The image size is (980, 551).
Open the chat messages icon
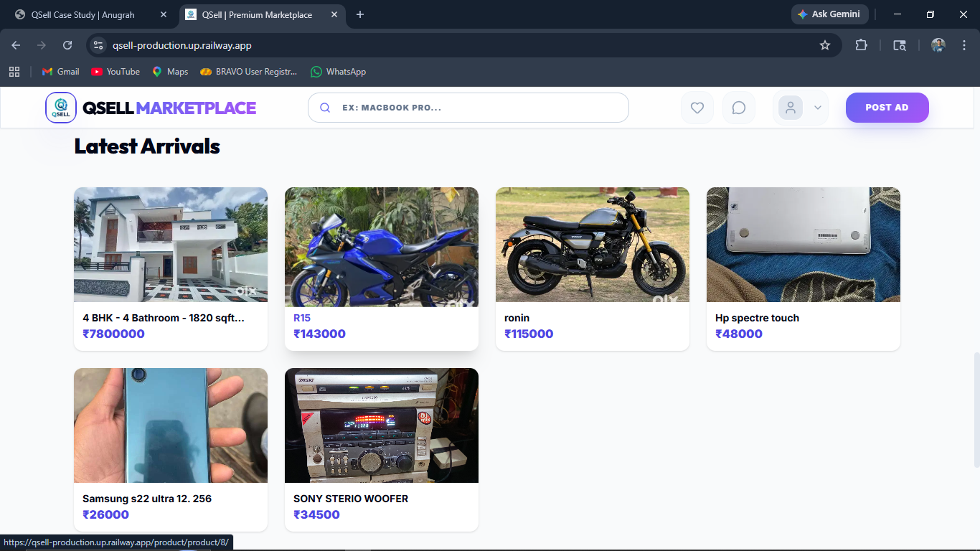(739, 108)
